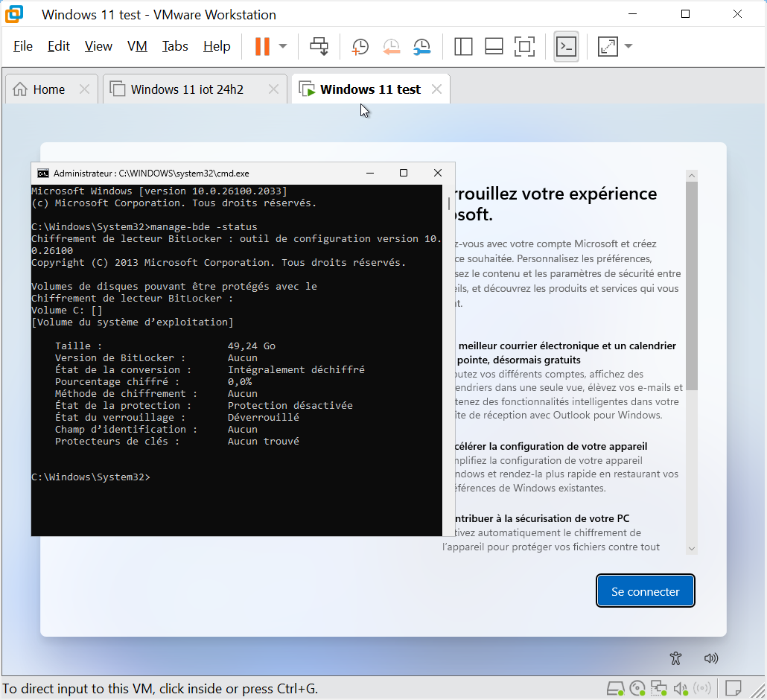Toggle the console view button
Screen dimensions: 767x700
[566, 46]
